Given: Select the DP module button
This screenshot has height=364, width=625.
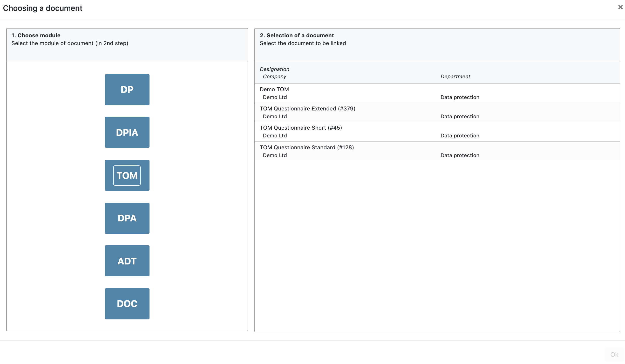Looking at the screenshot, I should [x=127, y=90].
